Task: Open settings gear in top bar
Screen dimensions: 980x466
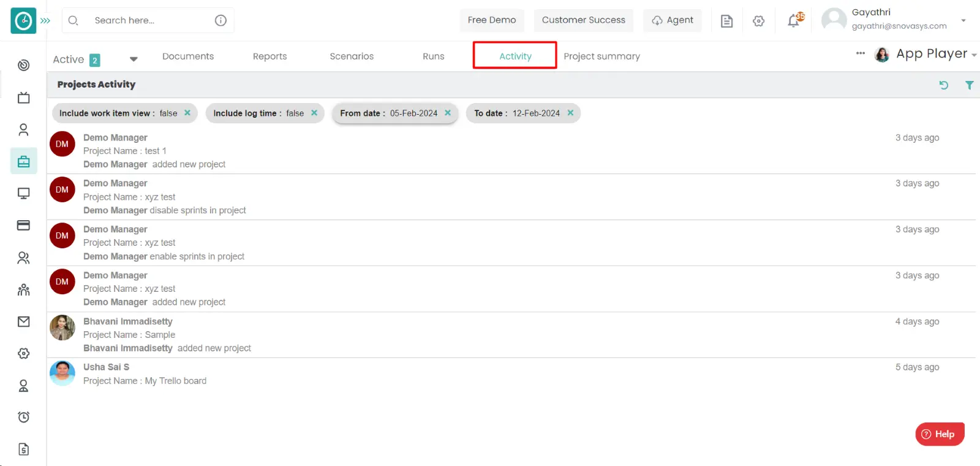Action: click(759, 21)
